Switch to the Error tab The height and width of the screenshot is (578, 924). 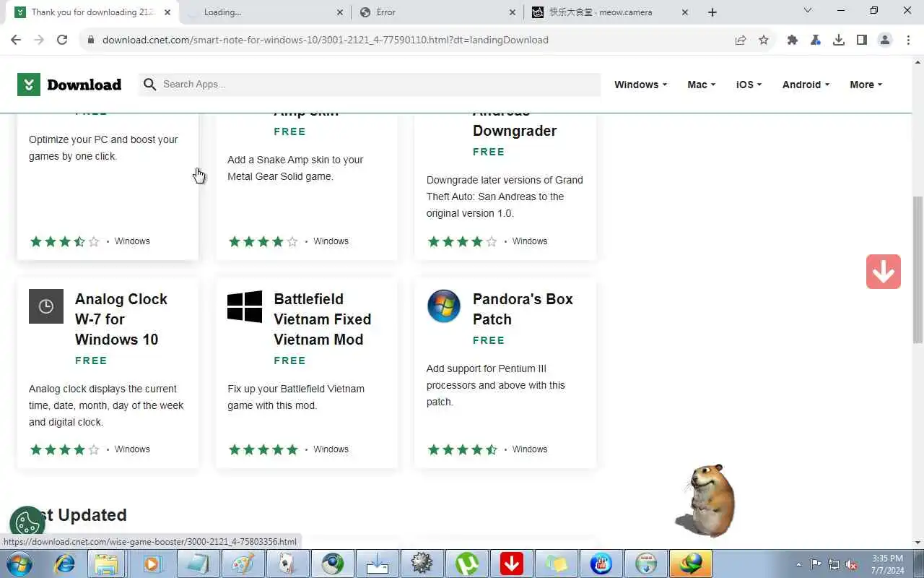coord(437,12)
